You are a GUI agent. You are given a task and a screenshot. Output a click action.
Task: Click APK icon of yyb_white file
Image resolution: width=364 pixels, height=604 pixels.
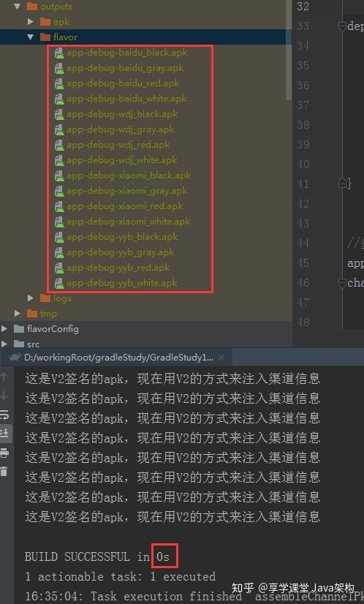click(x=59, y=283)
